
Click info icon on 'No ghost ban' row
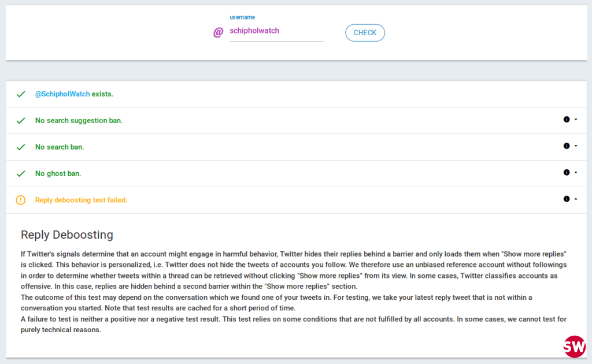(567, 172)
